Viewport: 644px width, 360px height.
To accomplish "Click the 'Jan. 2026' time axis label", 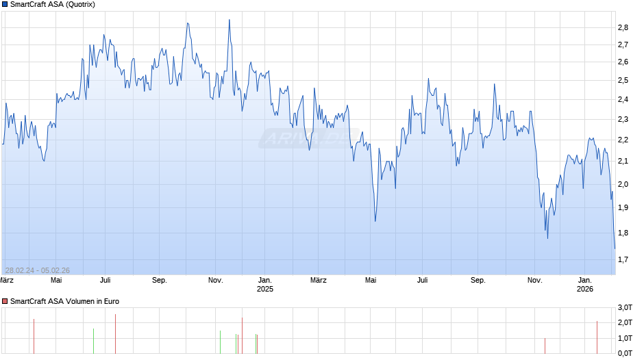I will pyautogui.click(x=585, y=285).
